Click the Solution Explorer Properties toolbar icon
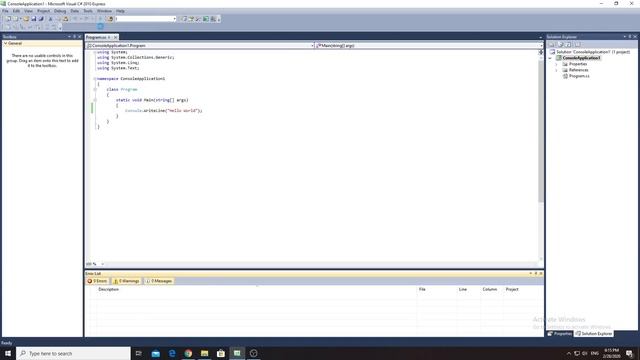Screen dimensions: 640x360 point(551,44)
